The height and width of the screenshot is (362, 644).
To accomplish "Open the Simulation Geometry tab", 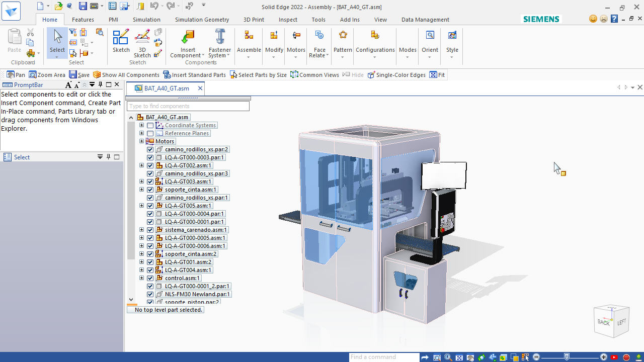I will point(202,20).
